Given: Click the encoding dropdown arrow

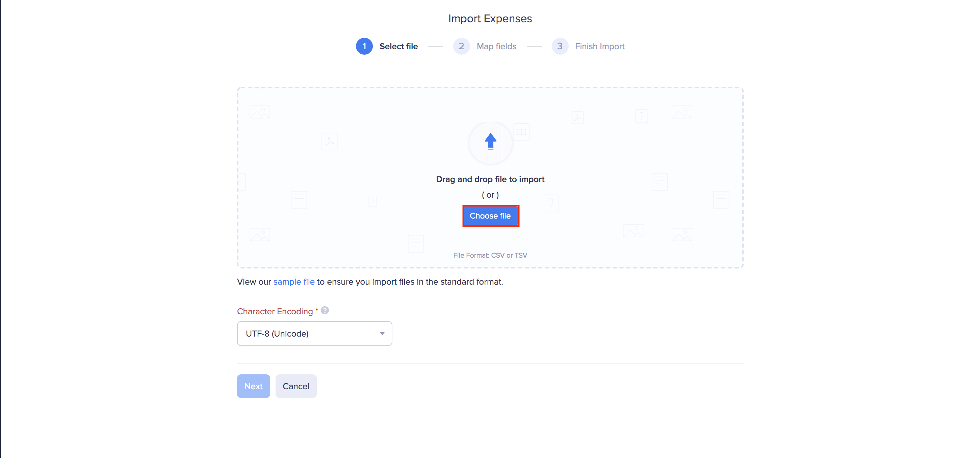Looking at the screenshot, I should [382, 333].
